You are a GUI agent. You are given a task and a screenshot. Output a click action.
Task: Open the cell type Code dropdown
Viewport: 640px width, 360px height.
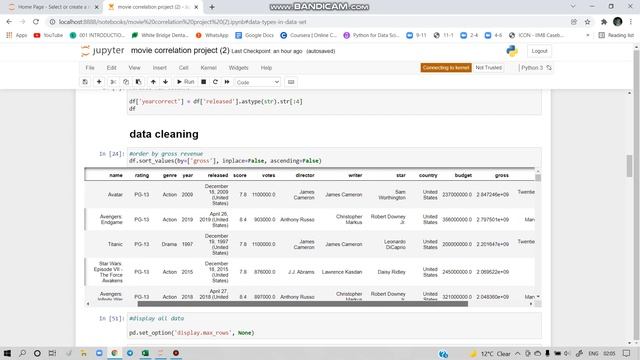tap(258, 82)
